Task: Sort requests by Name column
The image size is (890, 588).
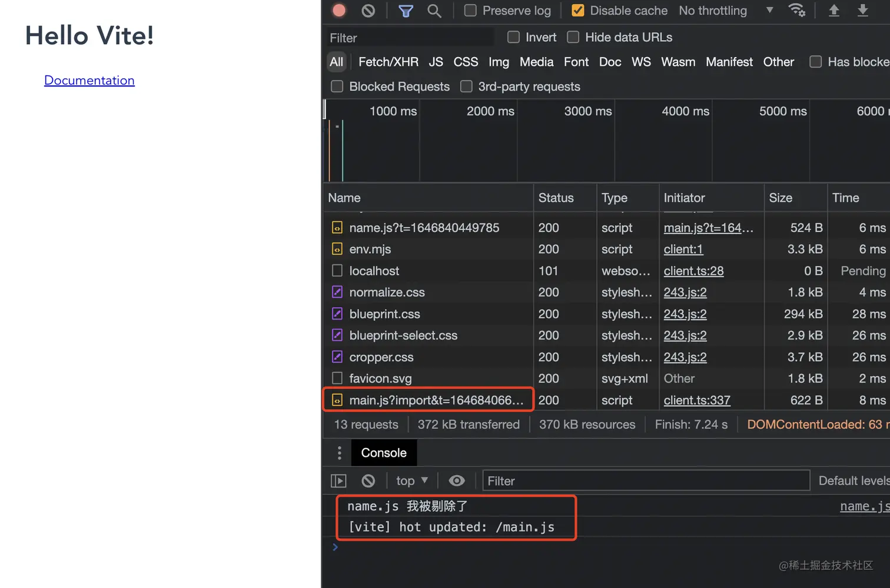Action: [x=428, y=198]
